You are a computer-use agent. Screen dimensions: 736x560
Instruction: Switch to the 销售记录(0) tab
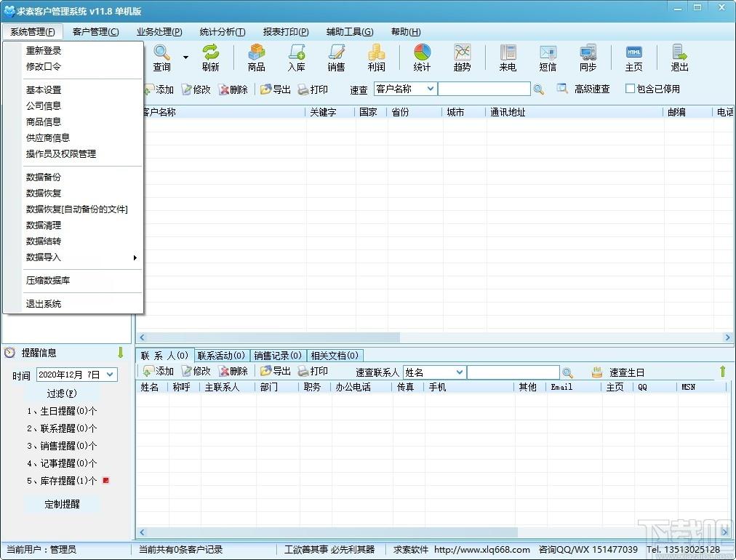coord(278,356)
